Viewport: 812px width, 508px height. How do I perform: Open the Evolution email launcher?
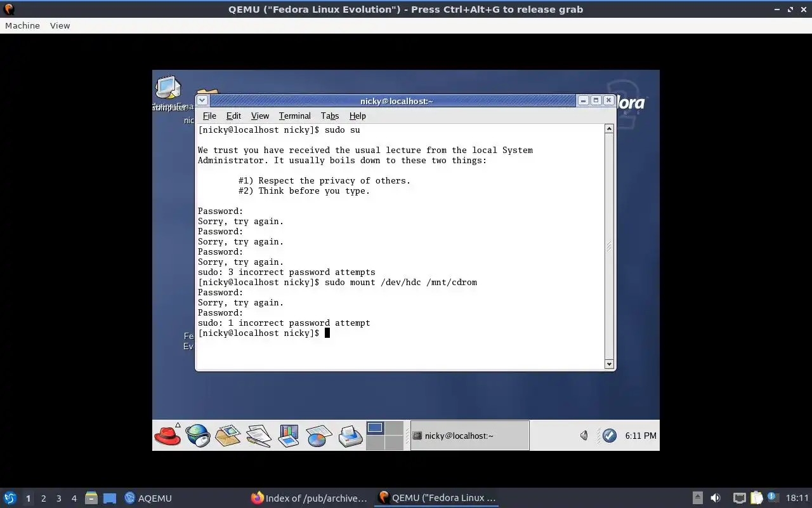point(228,436)
